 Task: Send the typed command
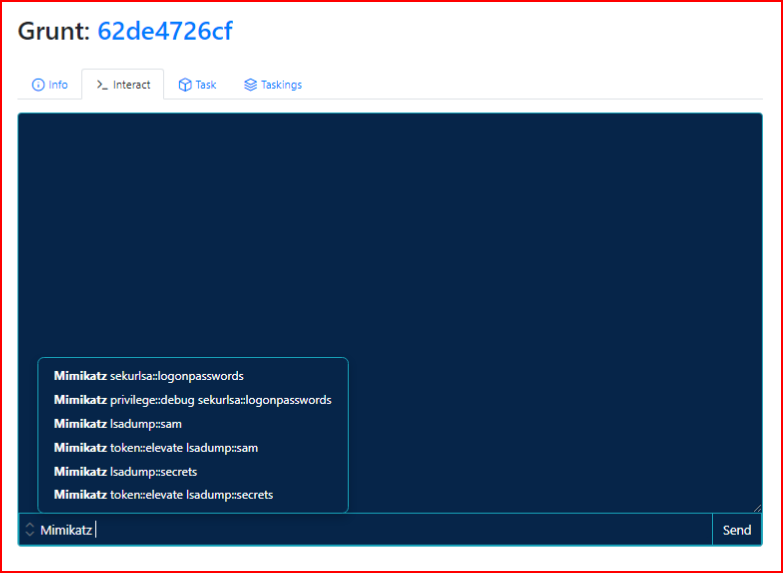[737, 530]
